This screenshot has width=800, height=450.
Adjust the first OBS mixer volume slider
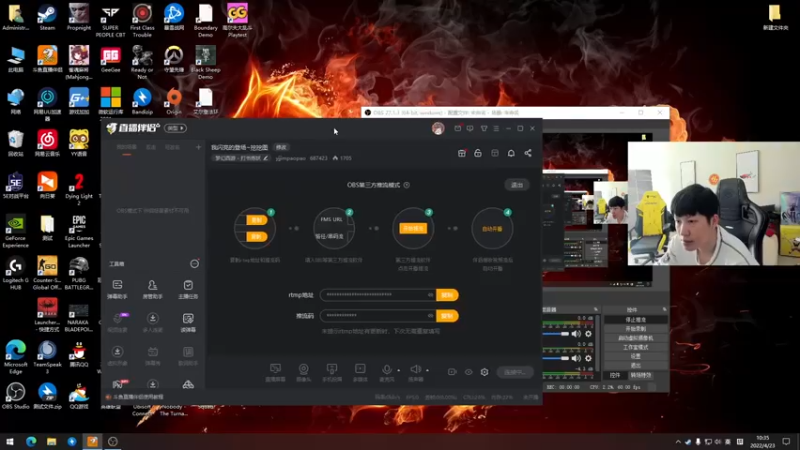click(556, 334)
